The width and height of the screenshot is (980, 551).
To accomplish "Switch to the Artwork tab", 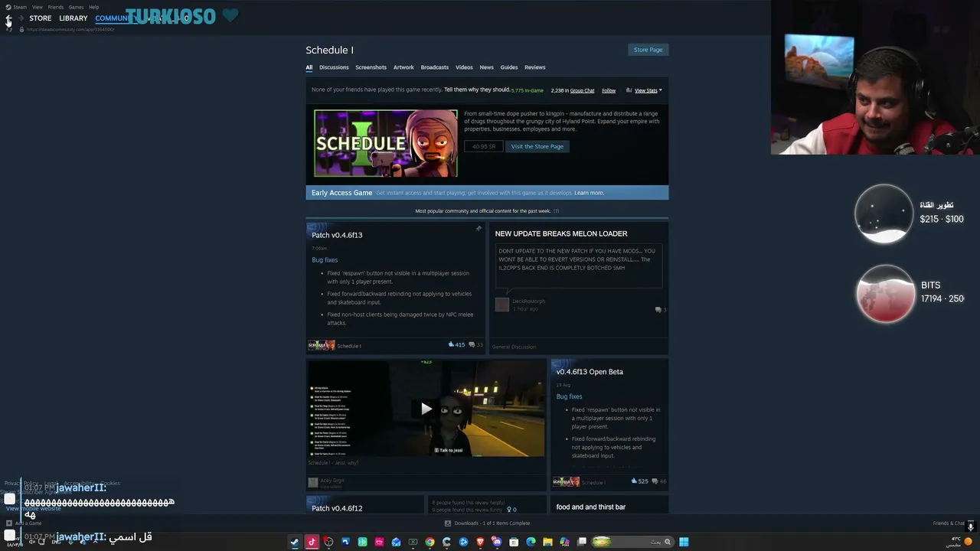I will click(x=403, y=67).
